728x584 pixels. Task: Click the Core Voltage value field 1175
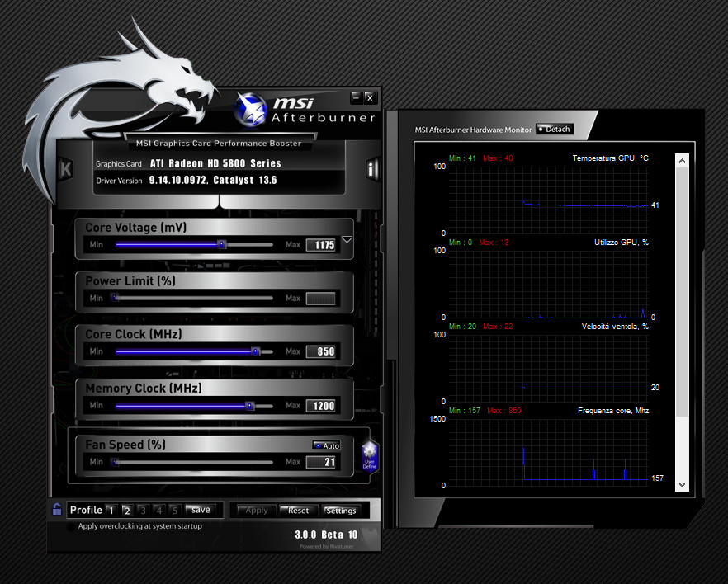pyautogui.click(x=321, y=245)
